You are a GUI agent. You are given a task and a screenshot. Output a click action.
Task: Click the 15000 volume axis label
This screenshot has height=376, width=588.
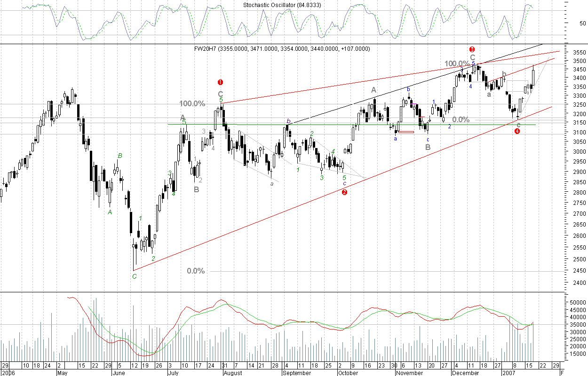point(577,353)
